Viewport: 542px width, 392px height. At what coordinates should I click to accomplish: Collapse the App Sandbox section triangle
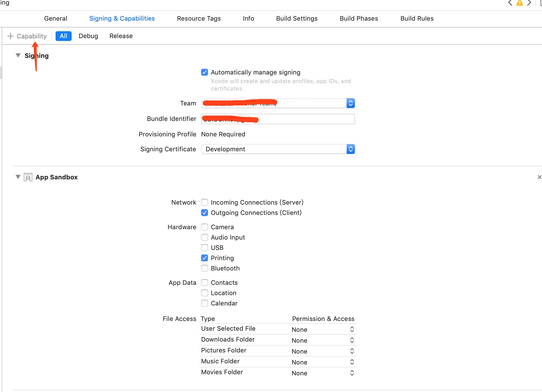coord(18,177)
